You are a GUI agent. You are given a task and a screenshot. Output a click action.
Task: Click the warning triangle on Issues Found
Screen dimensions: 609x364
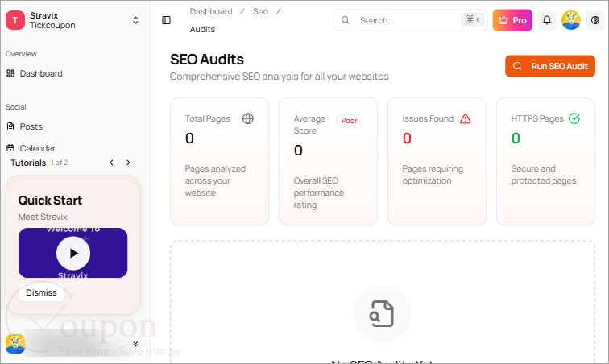pos(466,118)
